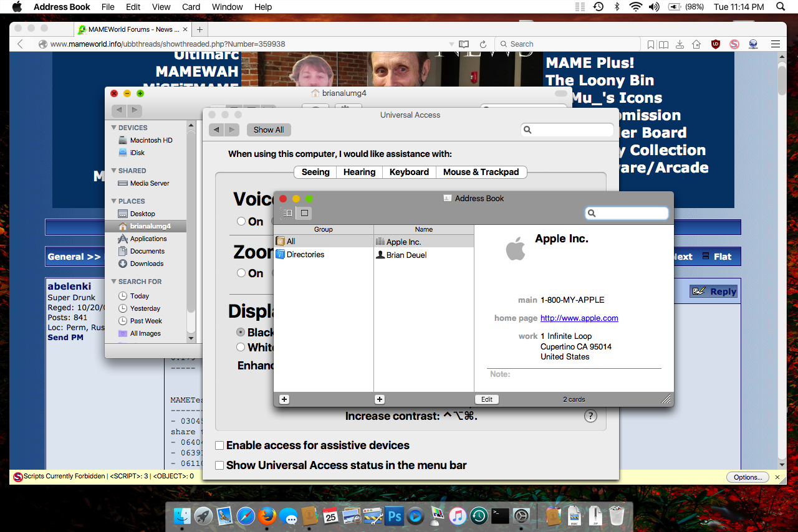Enable access for assistive devices
This screenshot has width=798, height=532.
coord(219,445)
